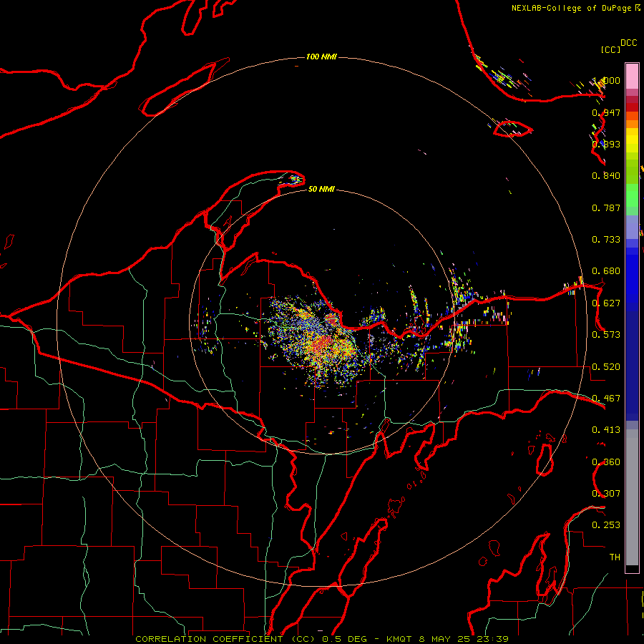
Task: Click the 0.413 legend value
Action: 606,430
